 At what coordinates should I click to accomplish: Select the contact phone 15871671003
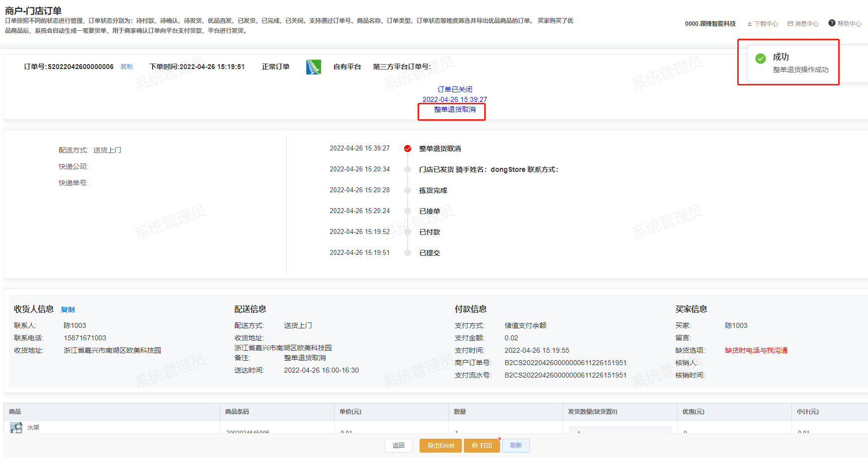85,338
